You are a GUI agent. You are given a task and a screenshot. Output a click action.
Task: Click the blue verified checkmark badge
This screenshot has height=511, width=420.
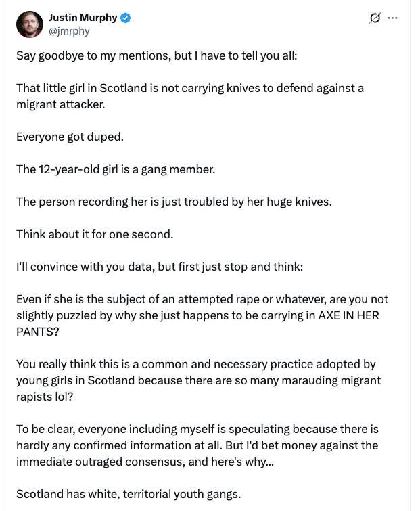(126, 18)
